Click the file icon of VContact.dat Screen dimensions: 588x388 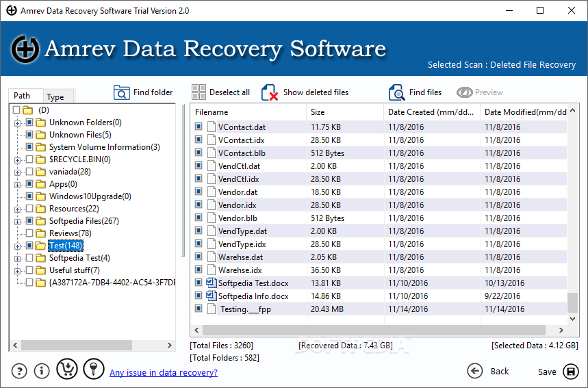212,127
